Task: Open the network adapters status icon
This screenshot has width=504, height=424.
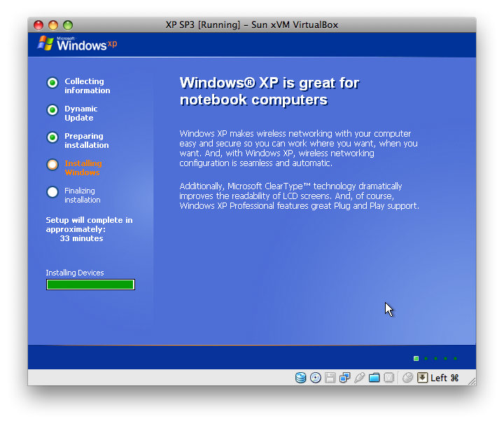Action: coord(344,377)
